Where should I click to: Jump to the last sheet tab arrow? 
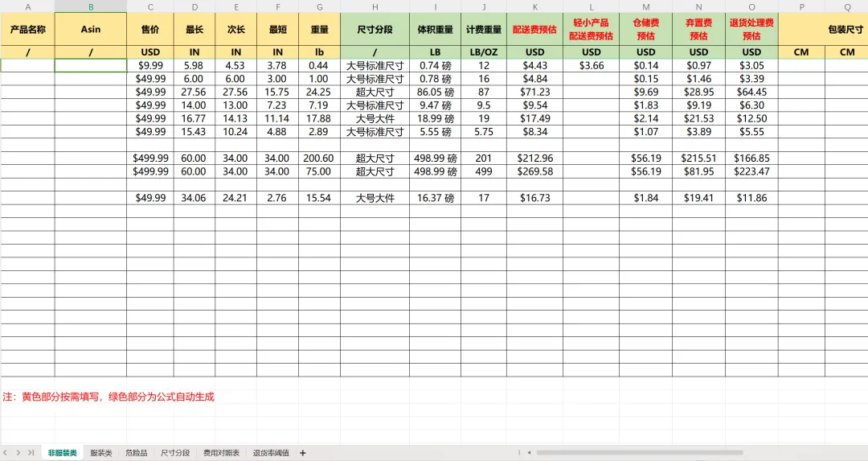click(31, 453)
